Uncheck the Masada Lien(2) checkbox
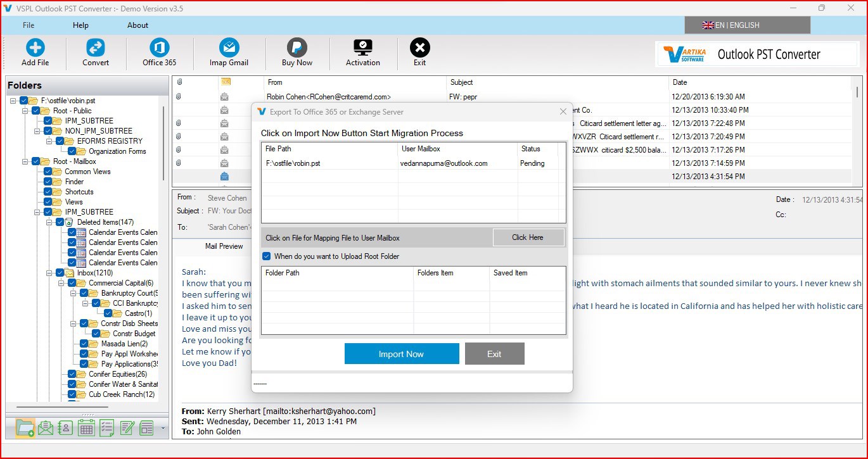 [x=84, y=344]
